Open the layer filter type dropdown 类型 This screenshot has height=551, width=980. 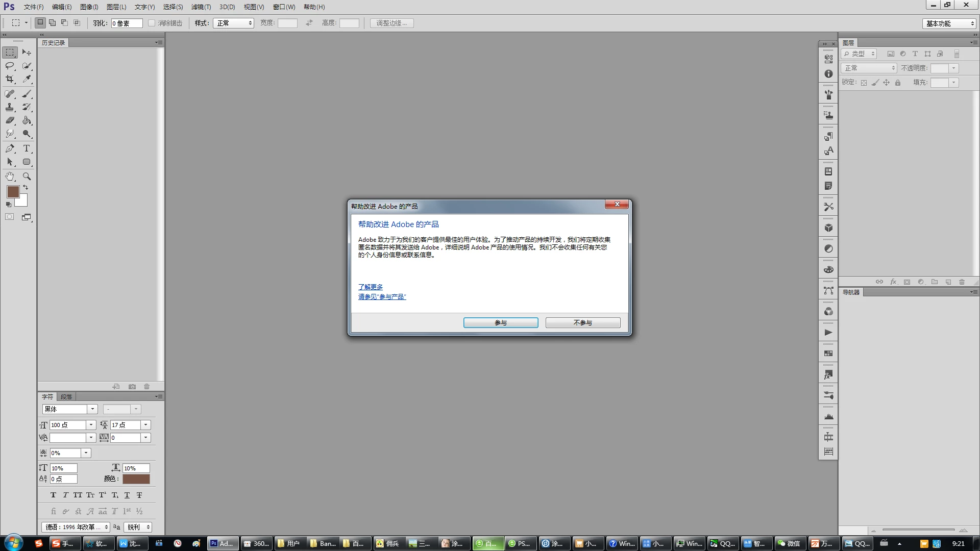pos(859,54)
